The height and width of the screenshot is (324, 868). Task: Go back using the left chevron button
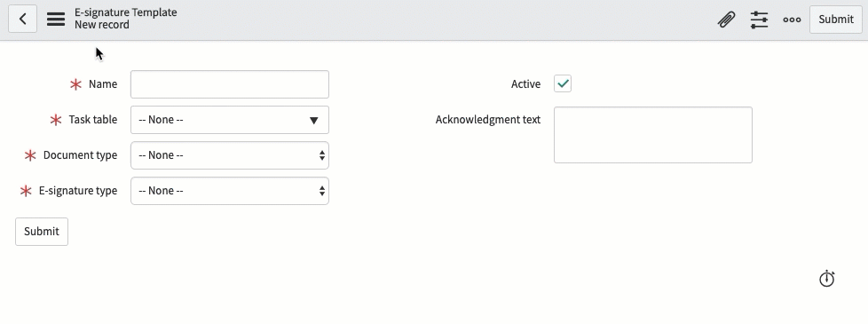click(x=23, y=19)
